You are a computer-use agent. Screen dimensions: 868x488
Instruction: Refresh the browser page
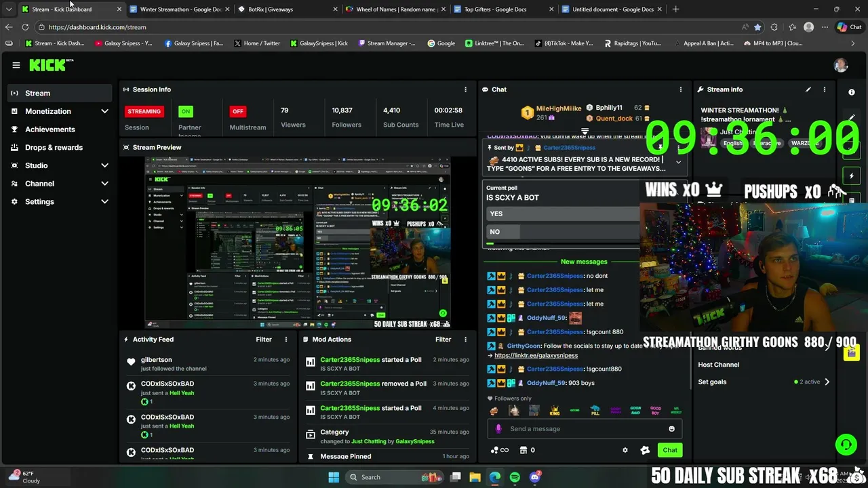tap(25, 27)
